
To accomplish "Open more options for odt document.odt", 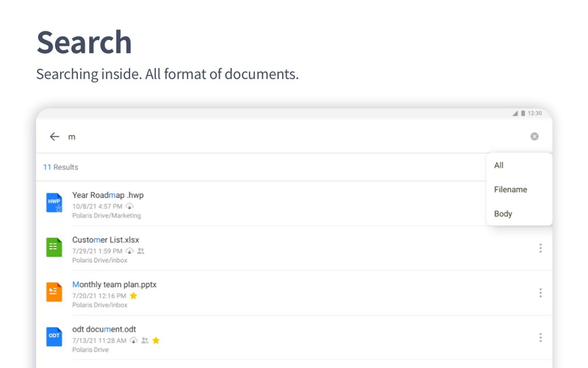I will coord(540,337).
